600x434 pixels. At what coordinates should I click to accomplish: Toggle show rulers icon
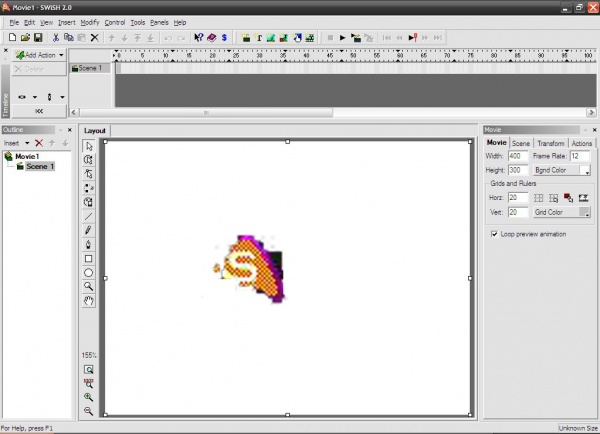(x=583, y=198)
